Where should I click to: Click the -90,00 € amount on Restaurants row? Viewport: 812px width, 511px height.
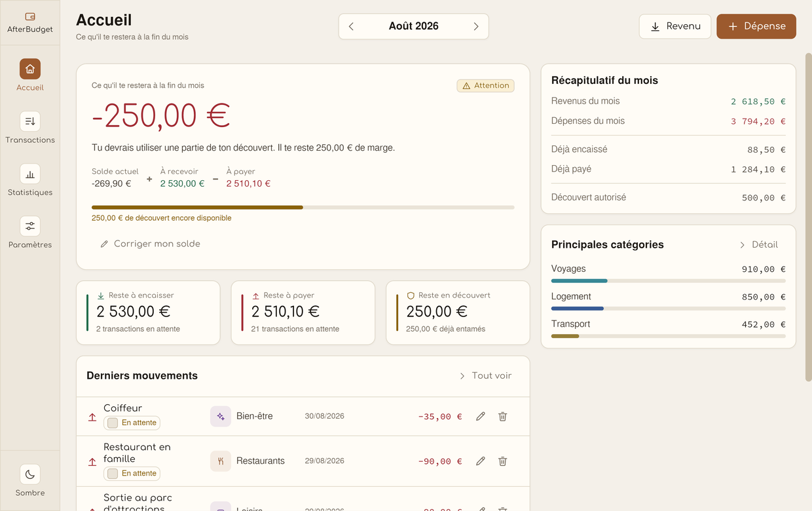click(440, 461)
